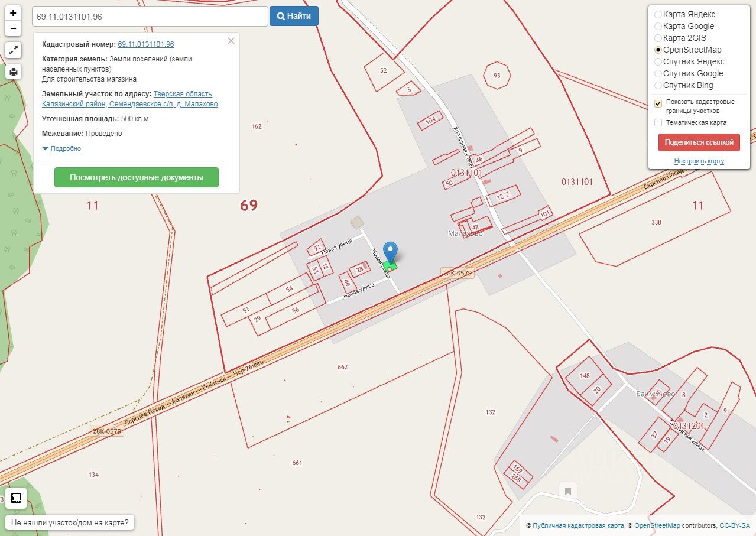Click the blue location pin marker

(390, 252)
